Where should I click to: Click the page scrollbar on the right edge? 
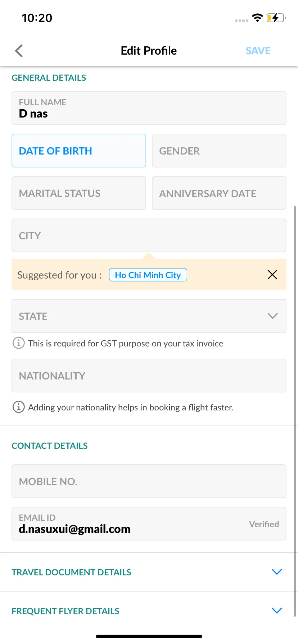295,411
